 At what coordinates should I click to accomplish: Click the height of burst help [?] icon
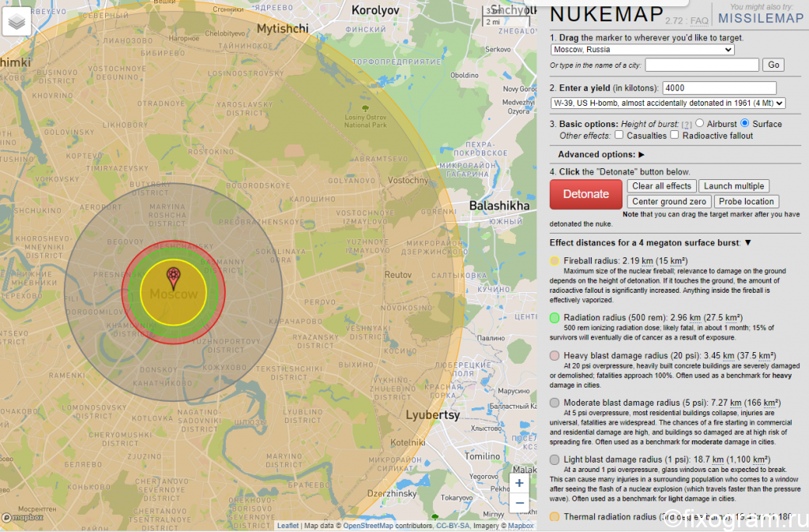point(687,125)
